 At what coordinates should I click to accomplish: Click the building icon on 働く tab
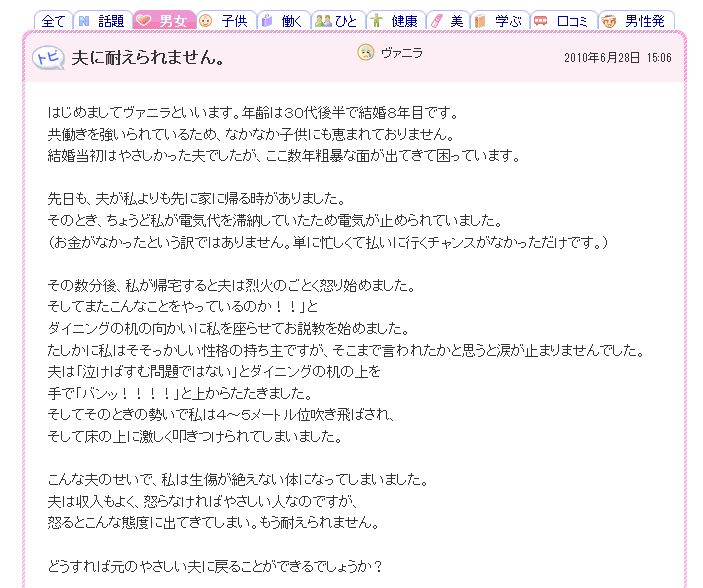pyautogui.click(x=267, y=21)
